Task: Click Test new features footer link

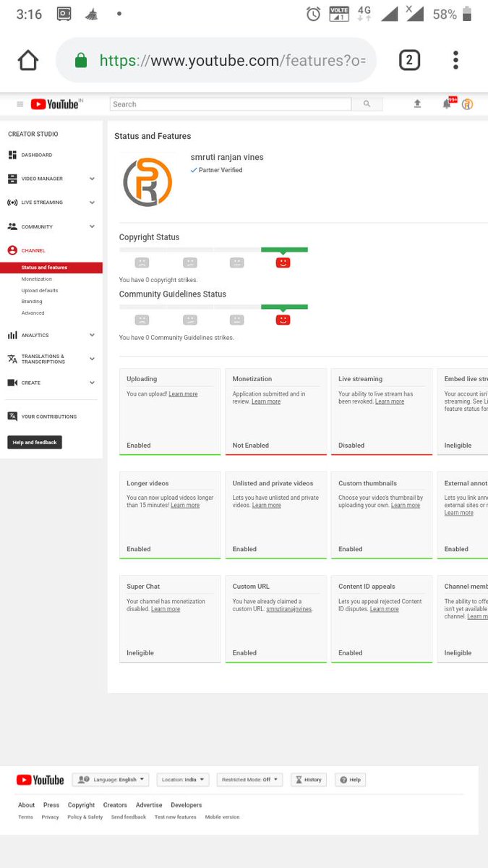Action: click(175, 817)
